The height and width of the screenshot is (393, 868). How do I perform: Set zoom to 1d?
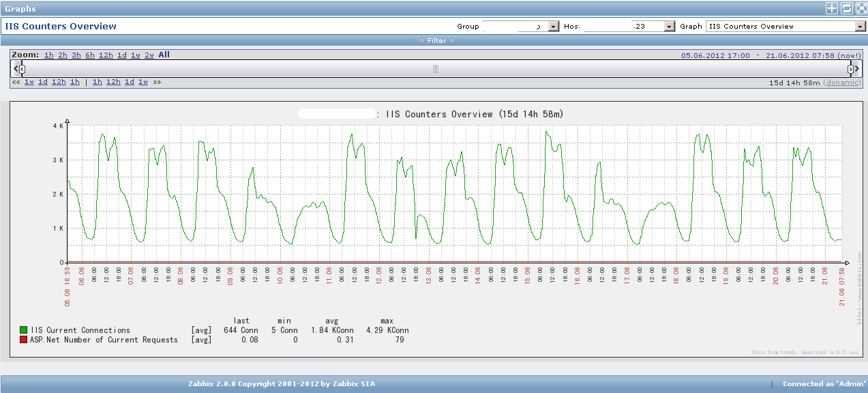point(122,55)
